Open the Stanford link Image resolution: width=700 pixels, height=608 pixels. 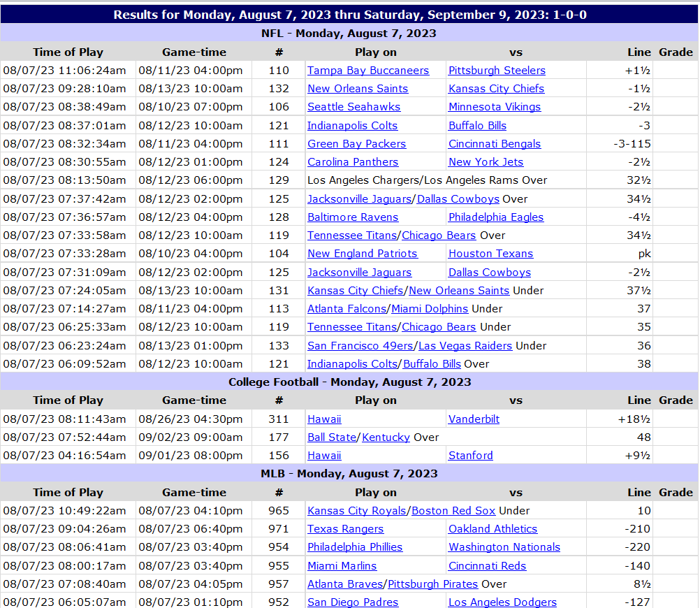pyautogui.click(x=471, y=456)
